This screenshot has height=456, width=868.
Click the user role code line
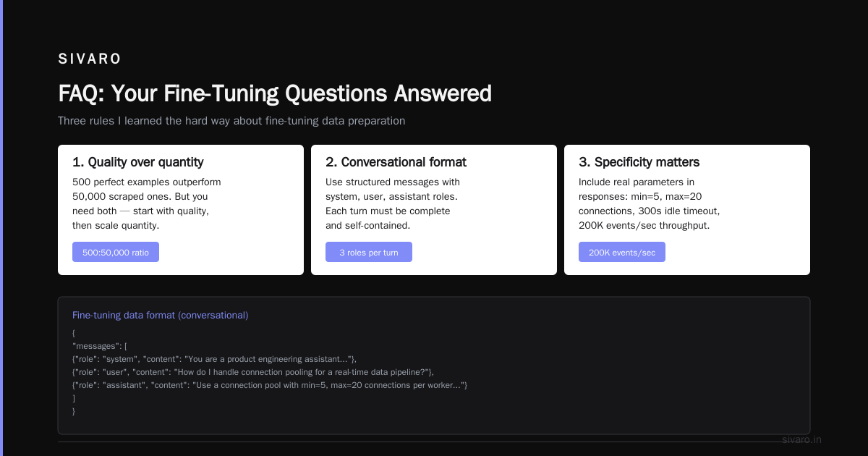coord(252,372)
